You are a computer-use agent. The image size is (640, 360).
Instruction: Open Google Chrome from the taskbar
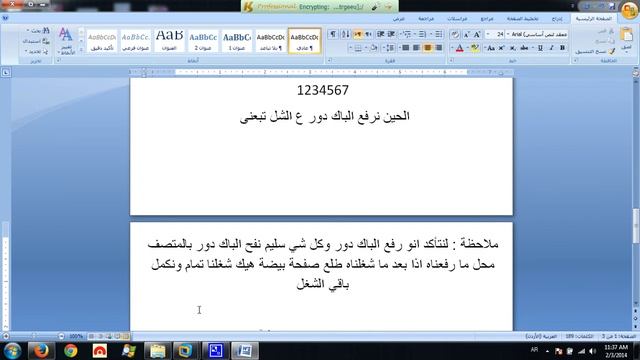pos(70,351)
